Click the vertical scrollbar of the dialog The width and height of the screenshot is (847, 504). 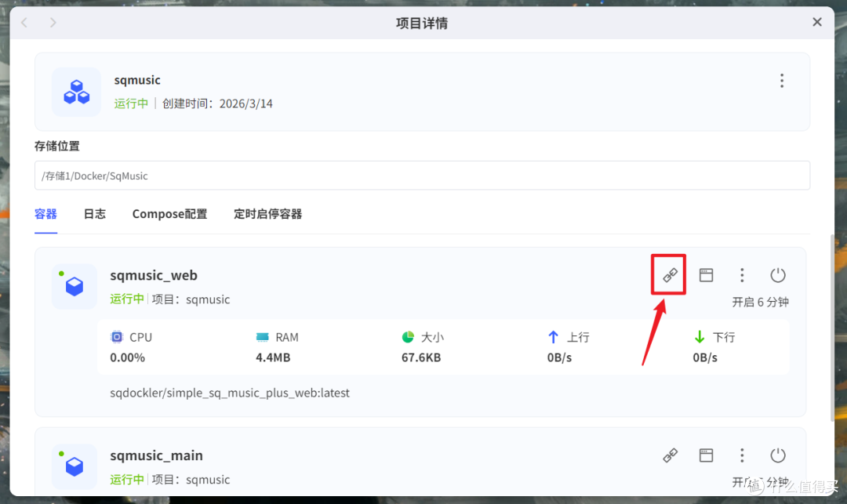(x=832, y=327)
